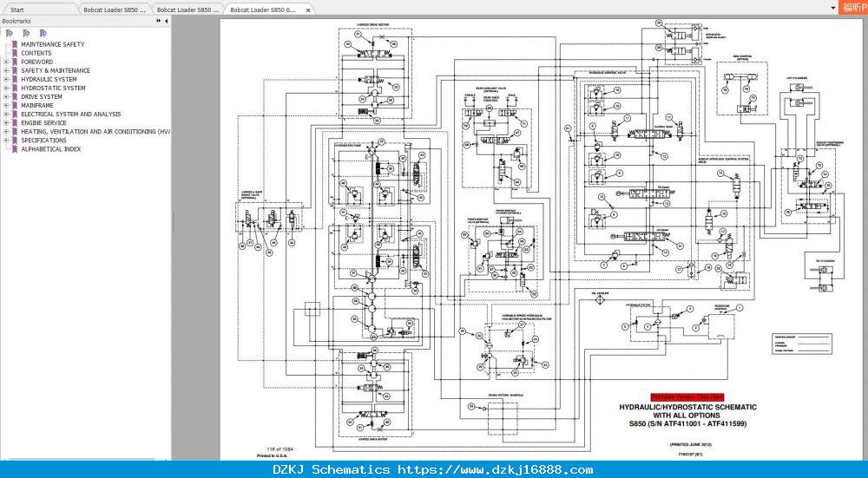Click the Bookmarks panel title

click(x=16, y=21)
